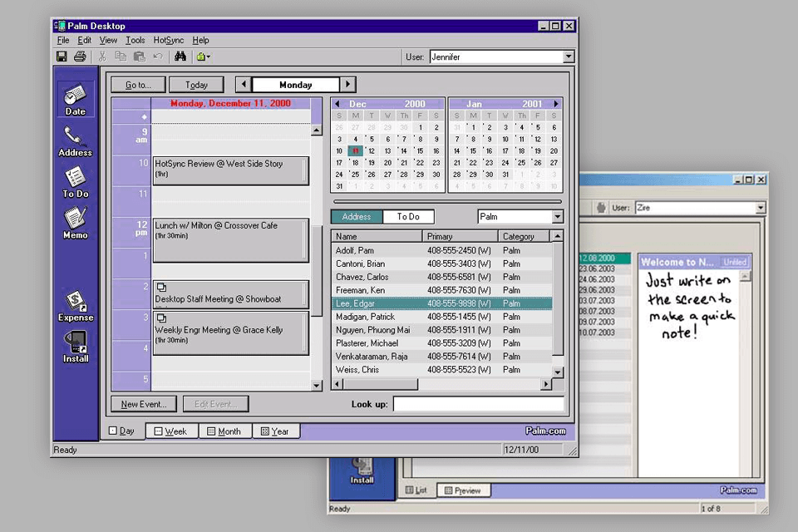Open the Address sidebar icon
Viewport: 798px width, 532px height.
[x=76, y=141]
